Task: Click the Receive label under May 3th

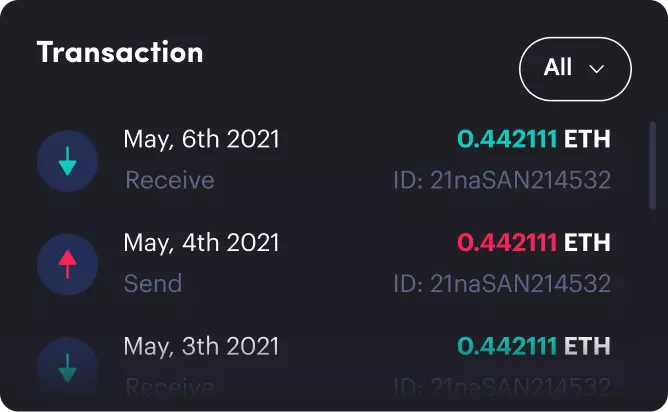Action: tap(169, 386)
